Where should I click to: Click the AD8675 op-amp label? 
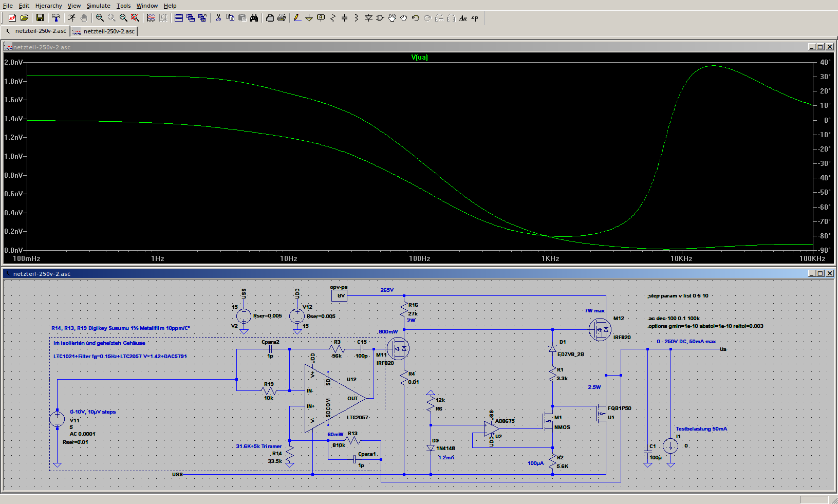click(x=505, y=421)
